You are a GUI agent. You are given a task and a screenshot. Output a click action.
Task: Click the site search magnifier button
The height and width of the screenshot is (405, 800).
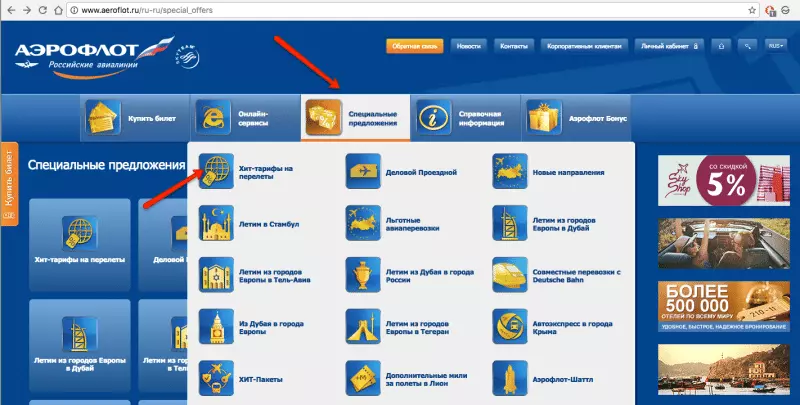click(747, 46)
